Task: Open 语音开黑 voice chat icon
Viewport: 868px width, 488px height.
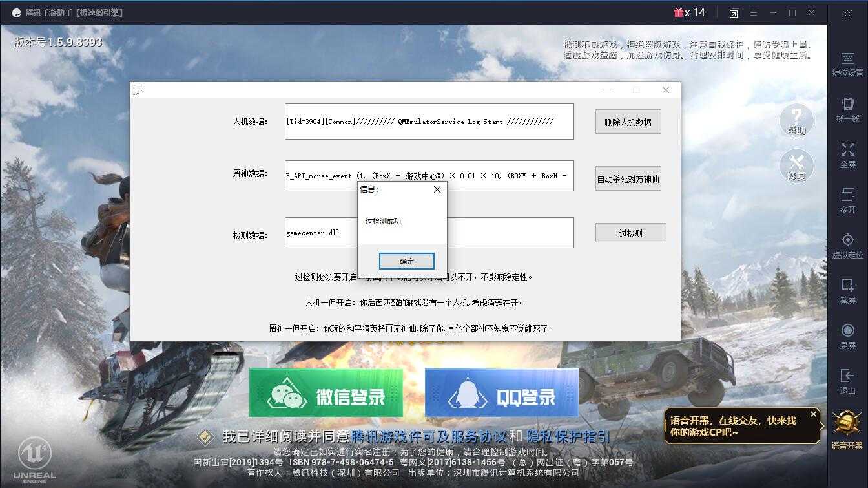Action: [x=847, y=430]
